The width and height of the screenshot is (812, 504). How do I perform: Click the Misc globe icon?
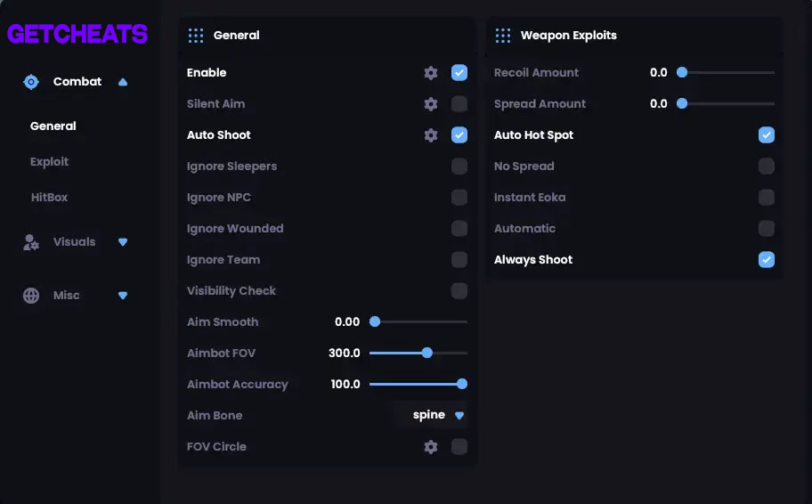pyautogui.click(x=31, y=296)
